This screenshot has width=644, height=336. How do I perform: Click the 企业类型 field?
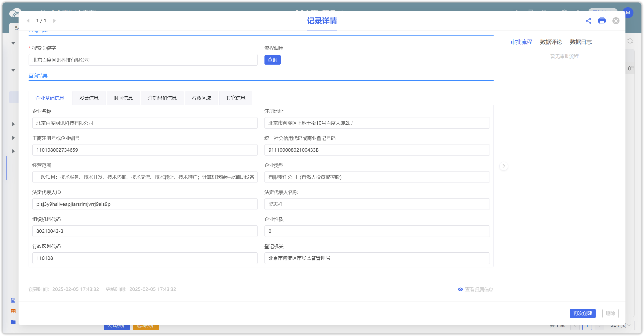click(x=377, y=177)
